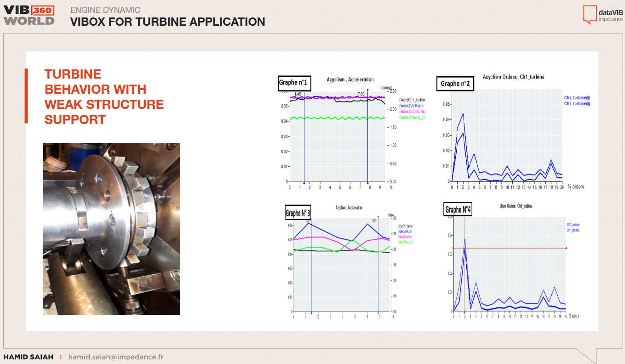Click the green FKurto legend entry in Graphe 1
The image size is (625, 364).
(412, 118)
